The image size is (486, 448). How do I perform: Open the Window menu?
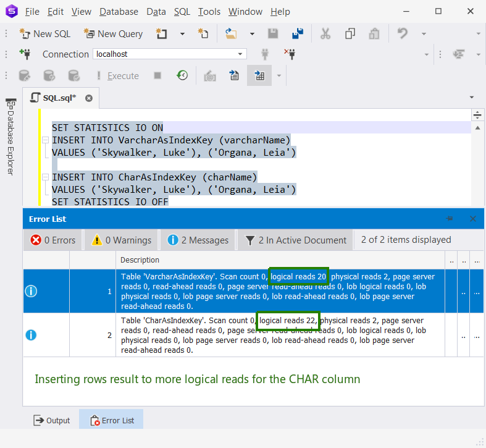(245, 12)
